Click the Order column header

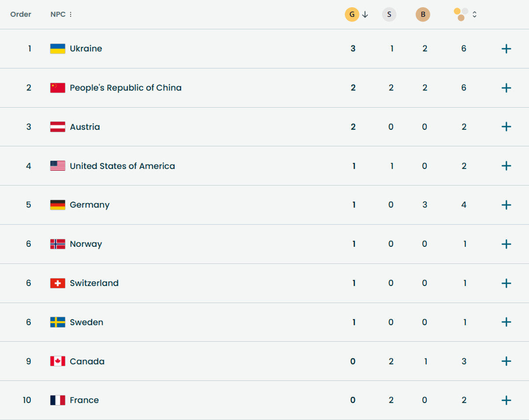click(21, 15)
